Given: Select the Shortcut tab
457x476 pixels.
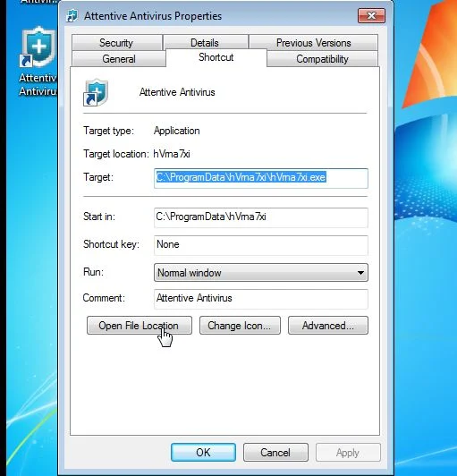Looking at the screenshot, I should (x=216, y=57).
